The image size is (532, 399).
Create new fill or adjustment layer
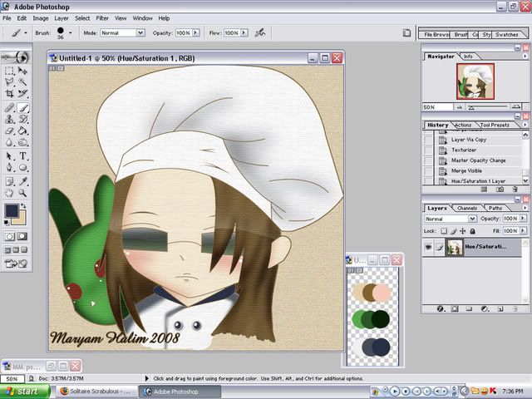pyautogui.click(x=485, y=308)
